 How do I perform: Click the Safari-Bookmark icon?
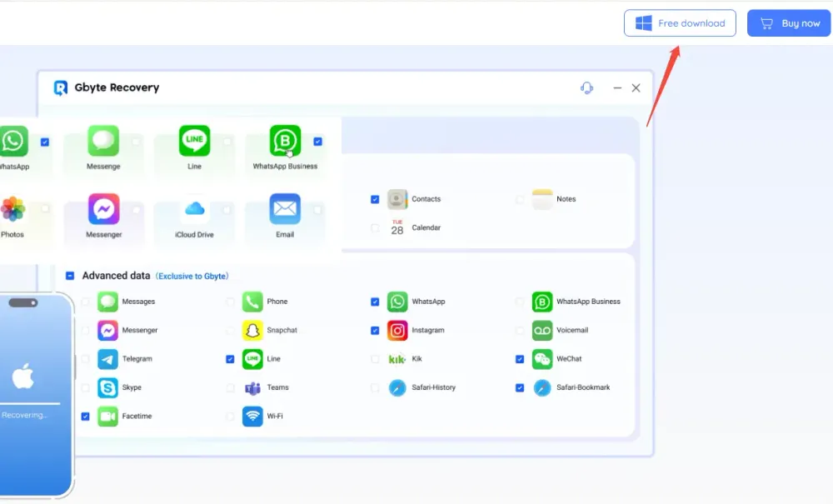click(x=542, y=387)
